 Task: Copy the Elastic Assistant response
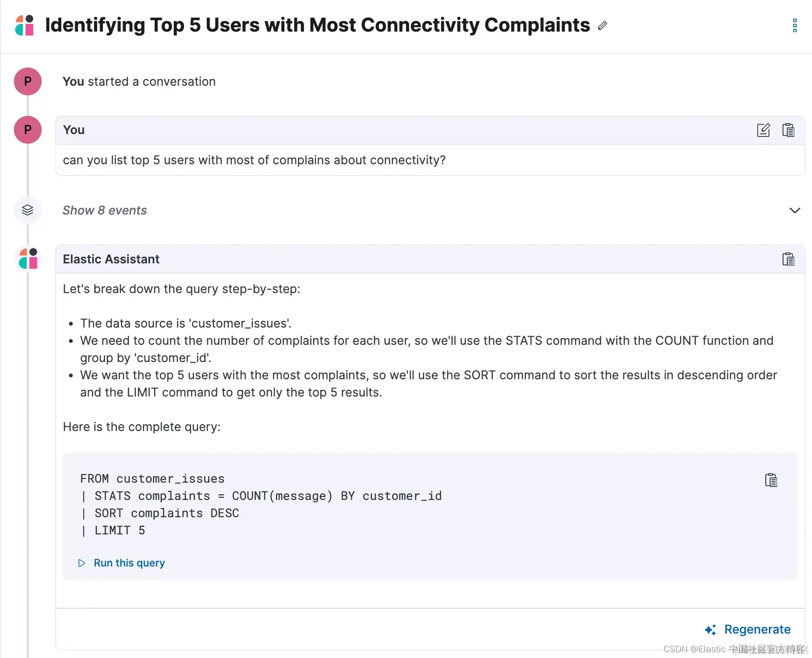click(x=788, y=259)
